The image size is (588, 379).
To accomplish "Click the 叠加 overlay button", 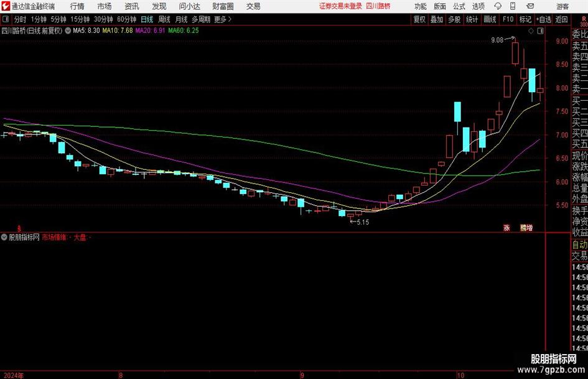I will (437, 19).
